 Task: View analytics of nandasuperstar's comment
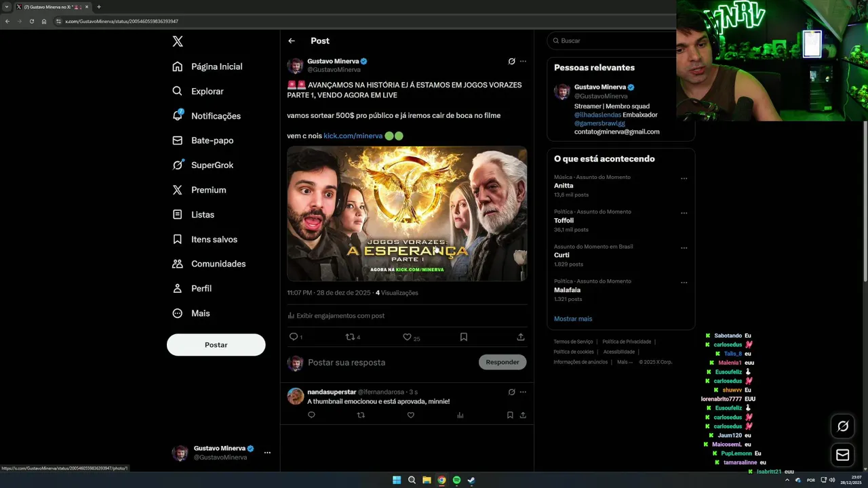460,415
